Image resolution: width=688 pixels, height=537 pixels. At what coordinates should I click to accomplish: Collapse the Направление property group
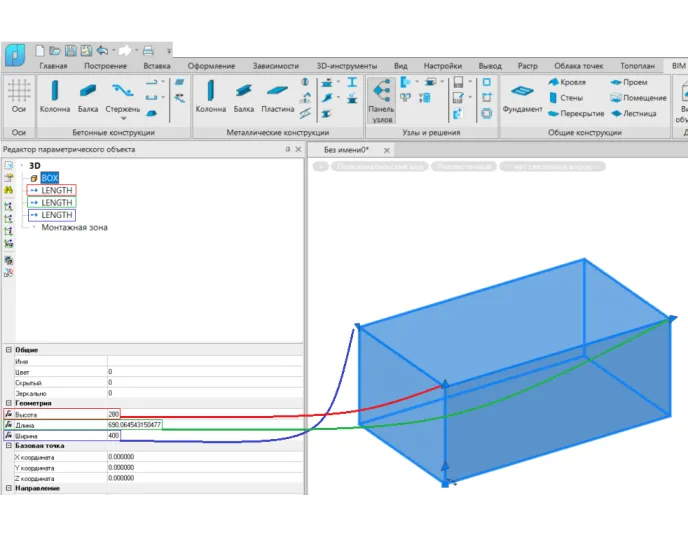pos(8,488)
